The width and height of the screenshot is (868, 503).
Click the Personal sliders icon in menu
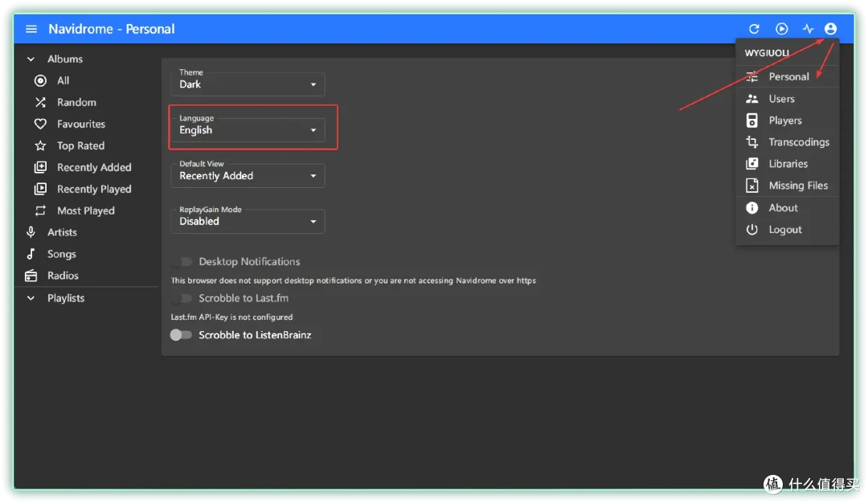coord(751,77)
